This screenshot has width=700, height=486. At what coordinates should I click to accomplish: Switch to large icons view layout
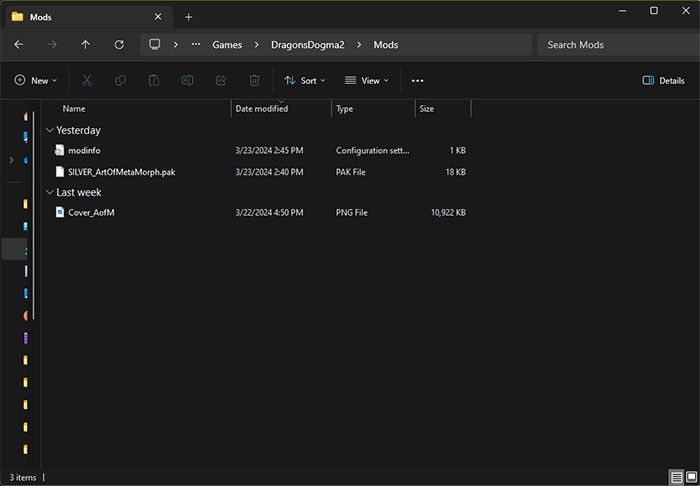[689, 477]
